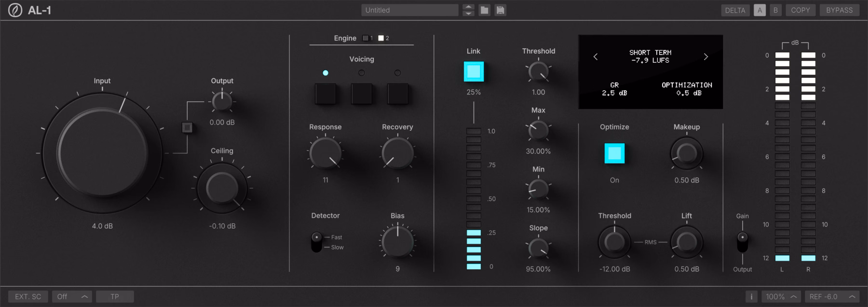
Task: Click the top Threshold knob
Action: coord(538,72)
